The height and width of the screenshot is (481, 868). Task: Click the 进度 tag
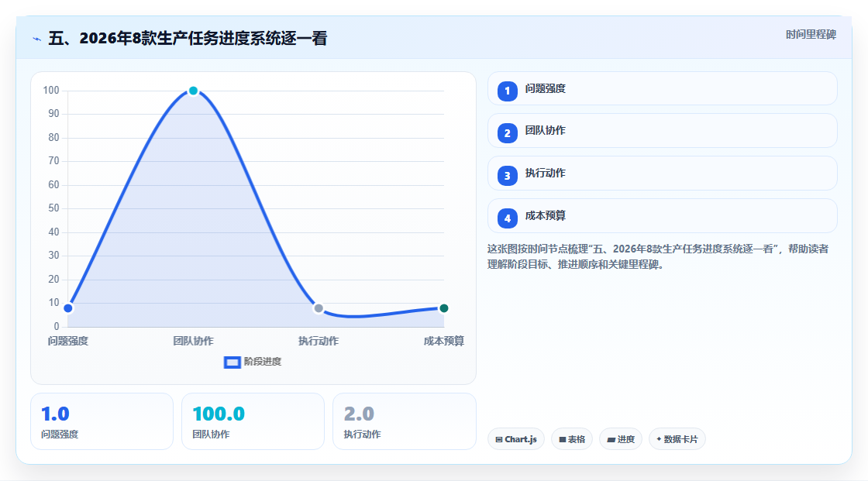[x=621, y=439]
